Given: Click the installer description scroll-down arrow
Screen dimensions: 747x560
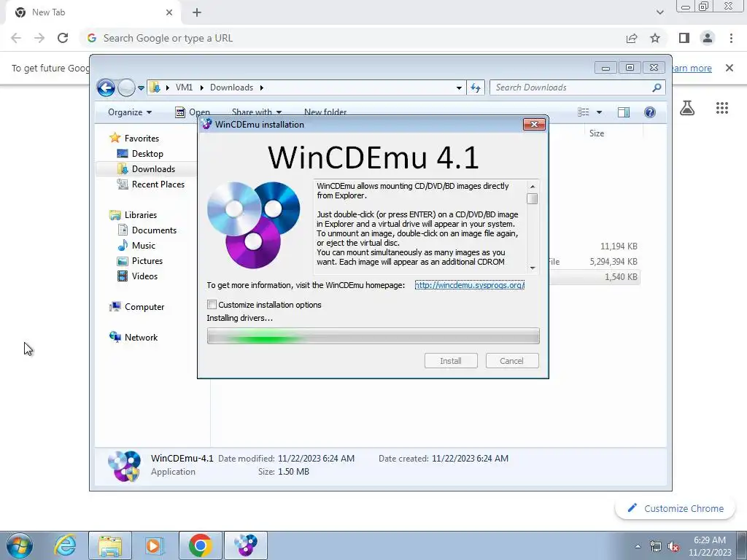Looking at the screenshot, I should pyautogui.click(x=533, y=268).
